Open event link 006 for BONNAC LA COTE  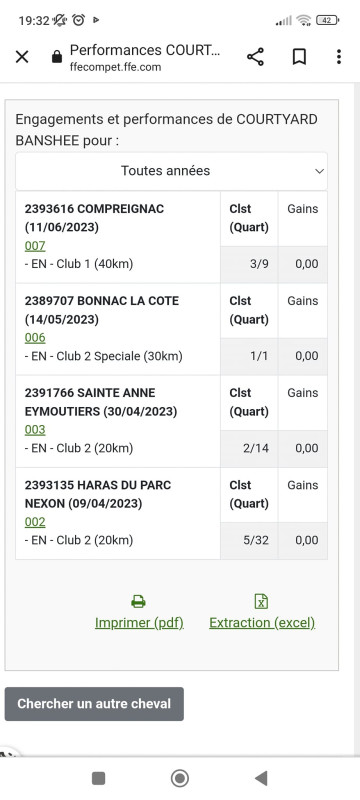[x=35, y=338]
